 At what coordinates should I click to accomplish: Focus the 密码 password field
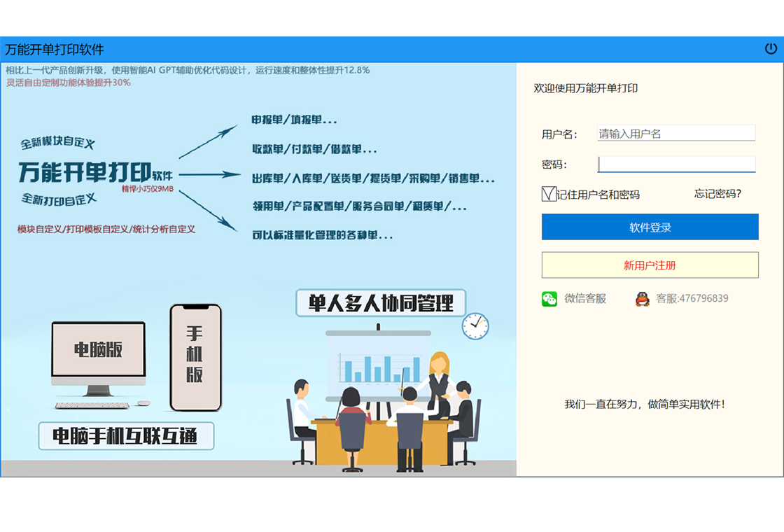coord(676,164)
